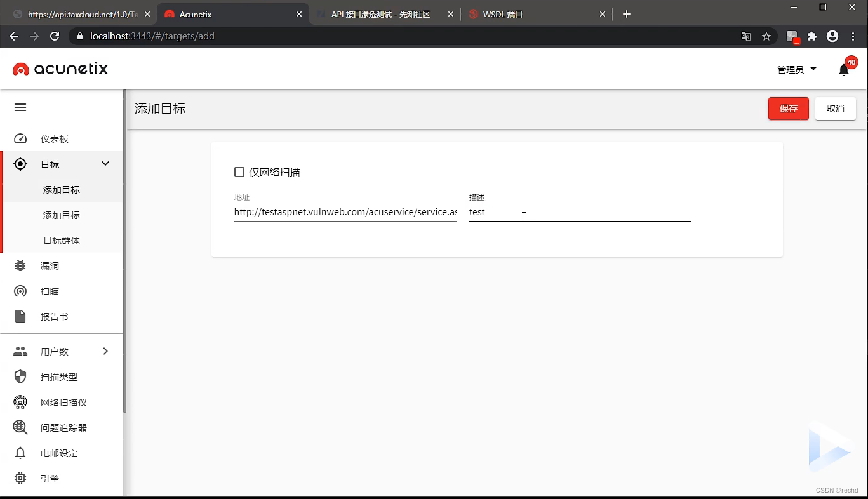Image resolution: width=868 pixels, height=499 pixels.
Task: Select the second 添加目标 item above 目标群体
Action: (x=62, y=215)
